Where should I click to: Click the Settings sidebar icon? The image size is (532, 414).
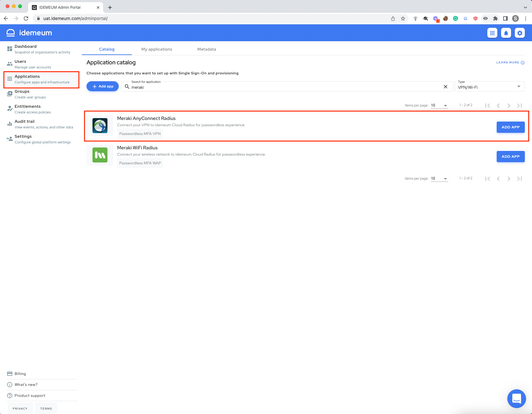coord(10,139)
